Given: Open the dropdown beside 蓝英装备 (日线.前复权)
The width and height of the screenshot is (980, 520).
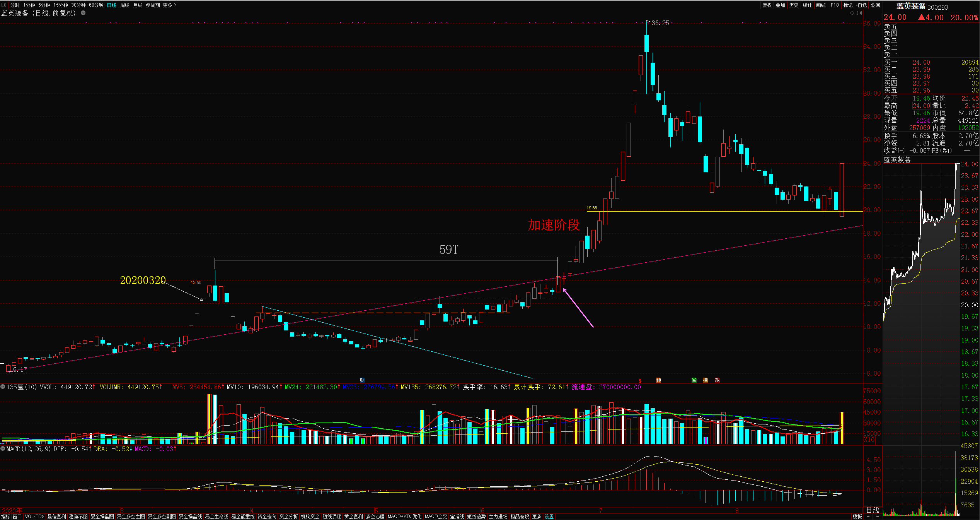Looking at the screenshot, I should click(83, 13).
